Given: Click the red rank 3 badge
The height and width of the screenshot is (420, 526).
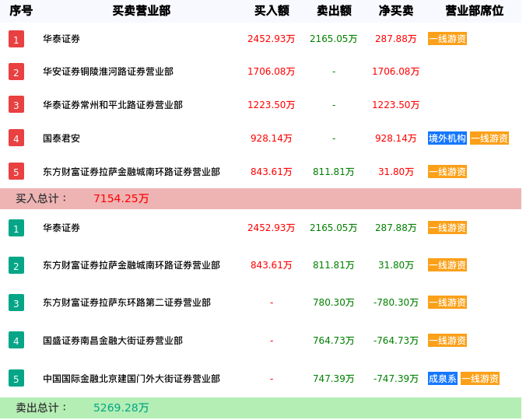Looking at the screenshot, I should (16, 104).
